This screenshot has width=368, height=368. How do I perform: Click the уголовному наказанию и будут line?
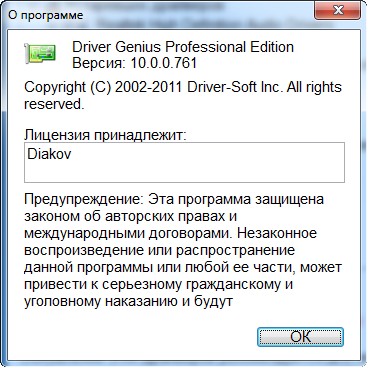pyautogui.click(x=128, y=302)
